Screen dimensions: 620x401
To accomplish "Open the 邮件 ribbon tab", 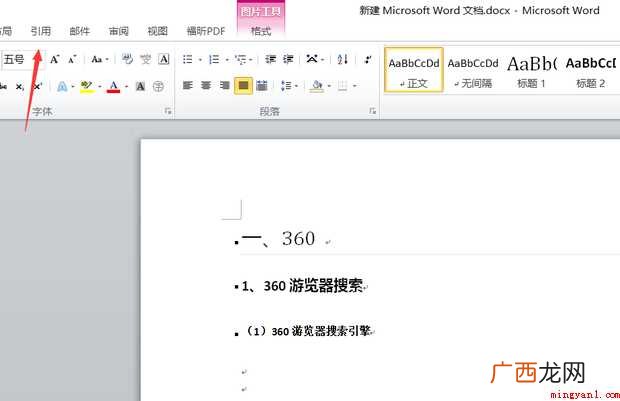I will click(79, 31).
